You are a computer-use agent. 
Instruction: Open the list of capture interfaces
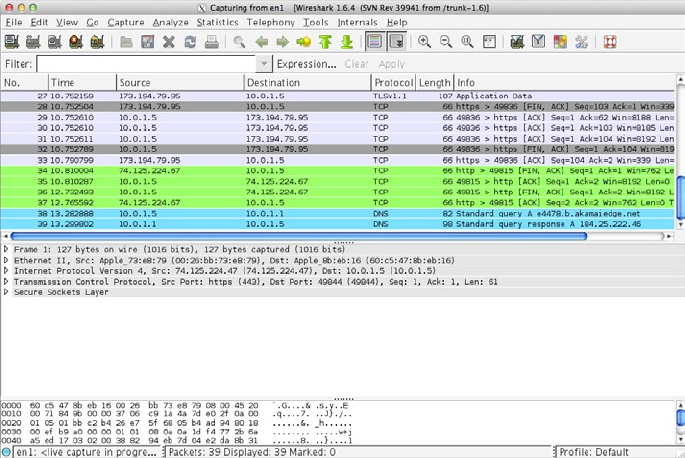[12, 42]
